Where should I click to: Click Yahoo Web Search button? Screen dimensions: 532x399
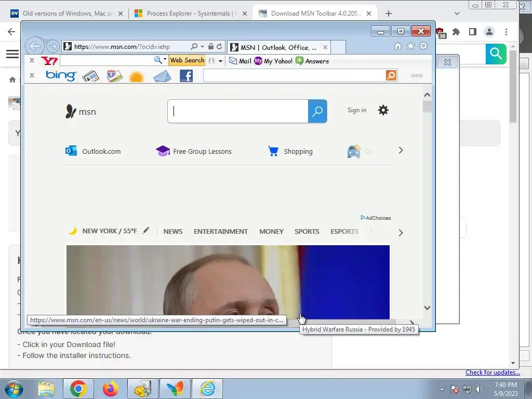coord(187,60)
